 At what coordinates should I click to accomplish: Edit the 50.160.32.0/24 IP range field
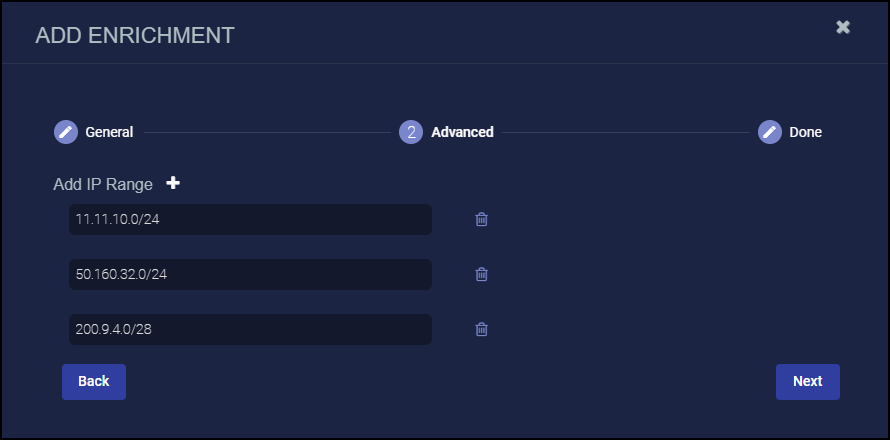(x=250, y=274)
